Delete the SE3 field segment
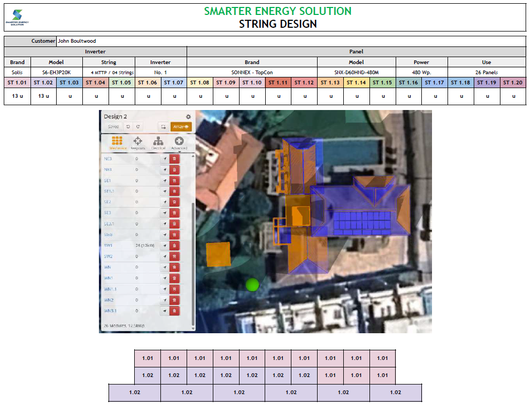Image resolution: width=532 pixels, height=408 pixels. [x=174, y=213]
